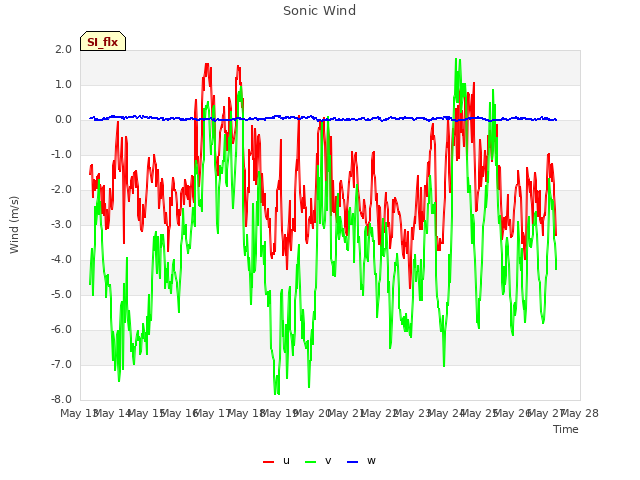640x480 pixels.
Task: Toggle the red u legend swatch
Action: coord(268,461)
